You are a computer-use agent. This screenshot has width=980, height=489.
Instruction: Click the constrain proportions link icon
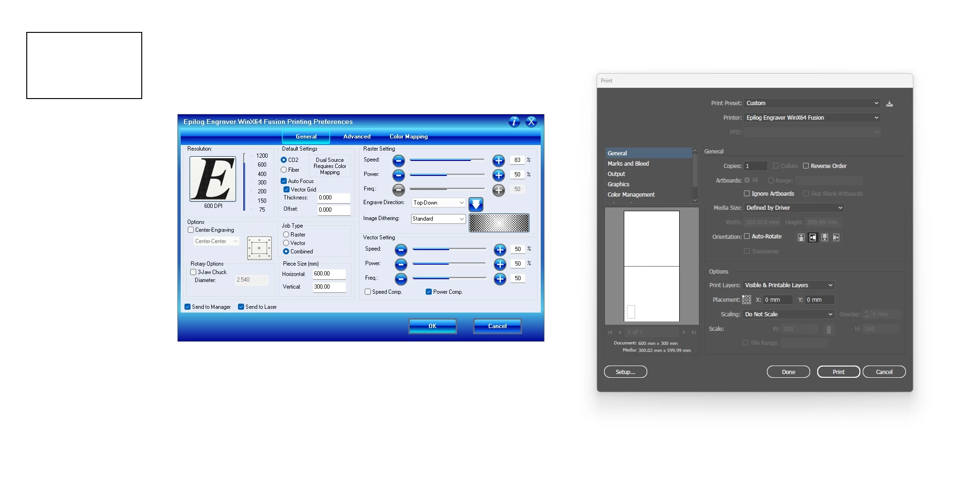point(829,330)
